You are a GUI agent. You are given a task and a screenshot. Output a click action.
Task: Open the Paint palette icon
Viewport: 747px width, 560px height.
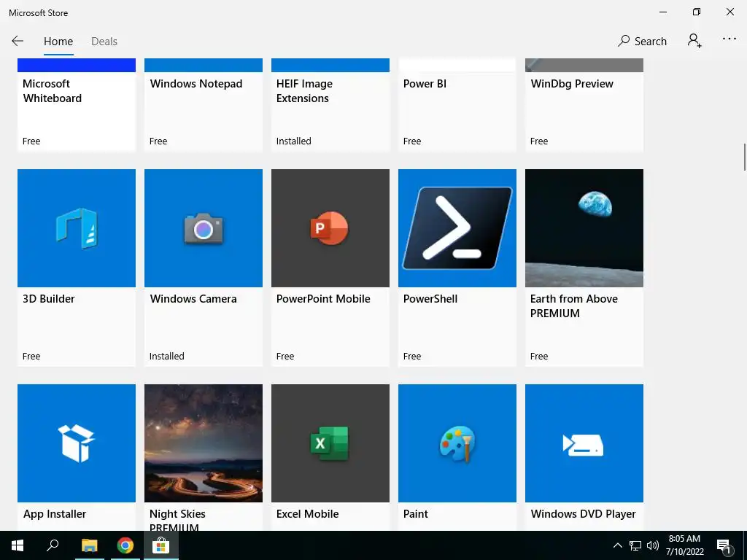click(x=457, y=443)
